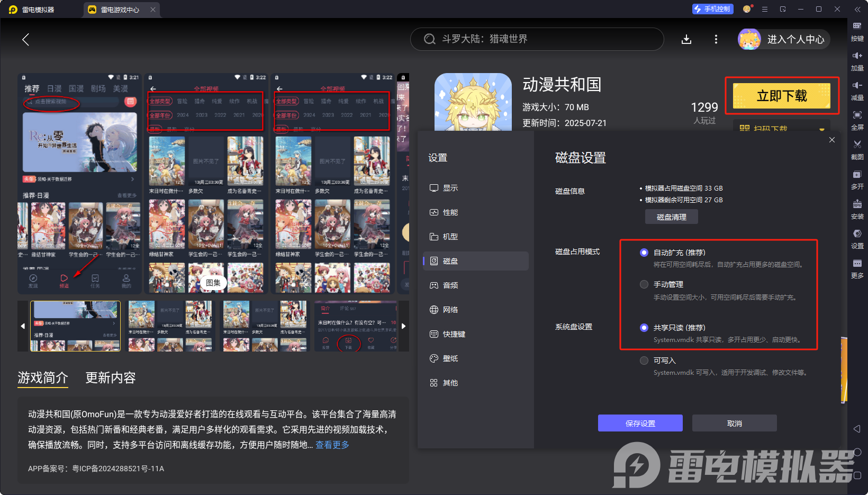This screenshot has height=495, width=868.
Task: Click the download icon next to the search bar
Action: point(686,39)
